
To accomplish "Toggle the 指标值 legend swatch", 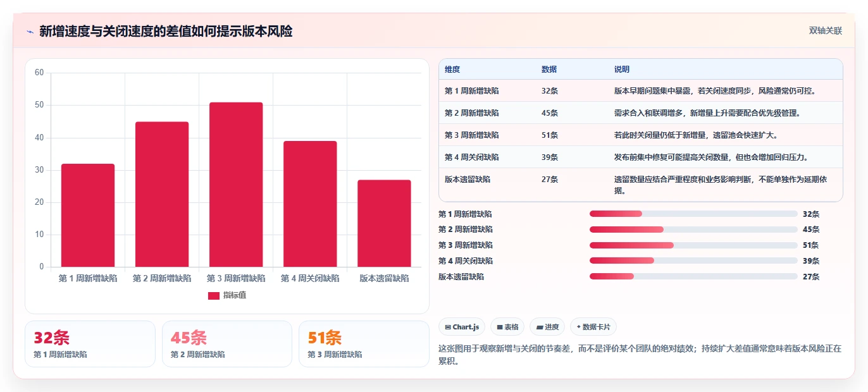I will pos(214,295).
